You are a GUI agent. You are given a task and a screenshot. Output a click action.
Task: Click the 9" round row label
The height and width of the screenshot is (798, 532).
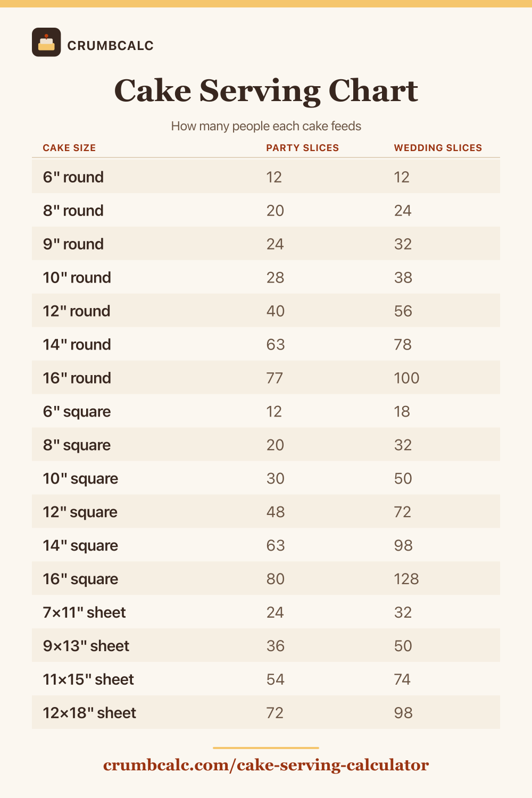pos(73,244)
